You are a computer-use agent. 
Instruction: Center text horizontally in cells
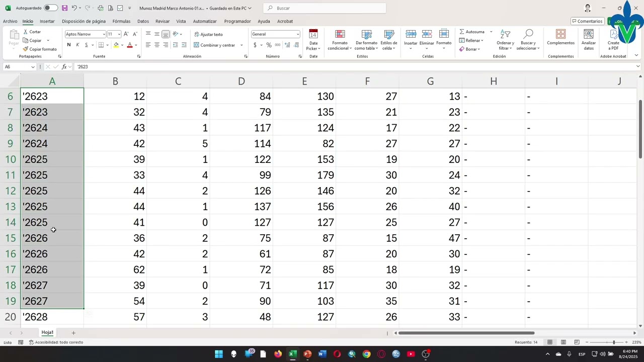156,45
